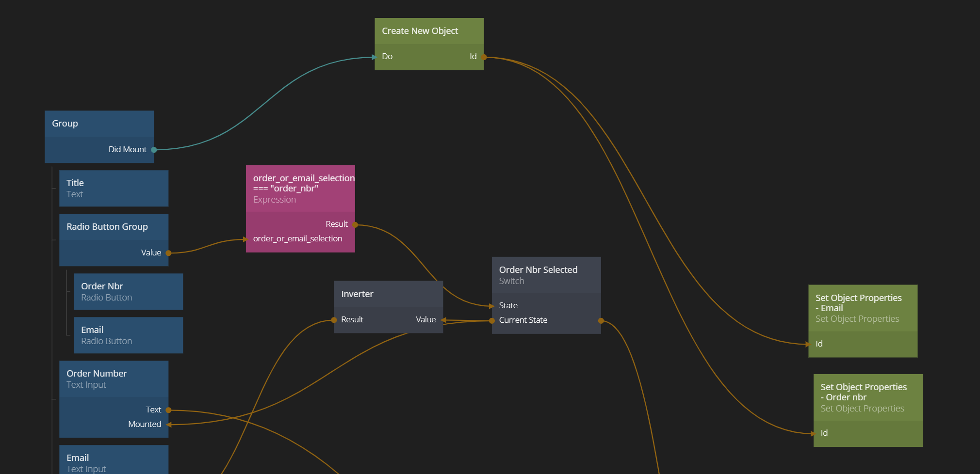
Task: Select the Set Object Properties - Order nbr node
Action: point(867,397)
